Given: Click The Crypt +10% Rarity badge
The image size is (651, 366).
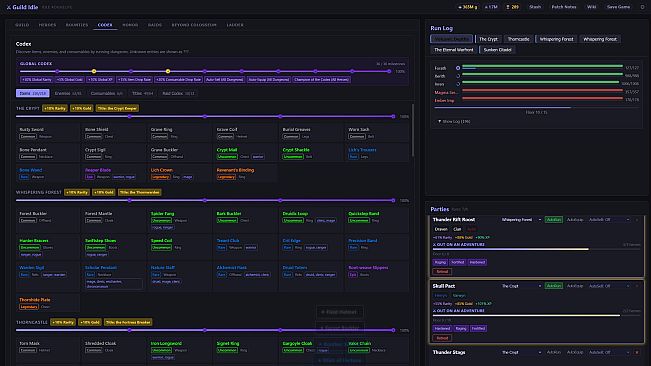Looking at the screenshot, I should click(x=55, y=108).
